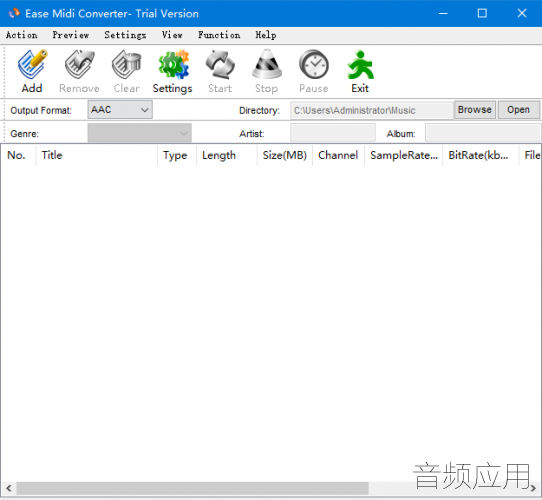The width and height of the screenshot is (542, 500).
Task: Sort list by the Size(MB) column header
Action: pos(285,155)
